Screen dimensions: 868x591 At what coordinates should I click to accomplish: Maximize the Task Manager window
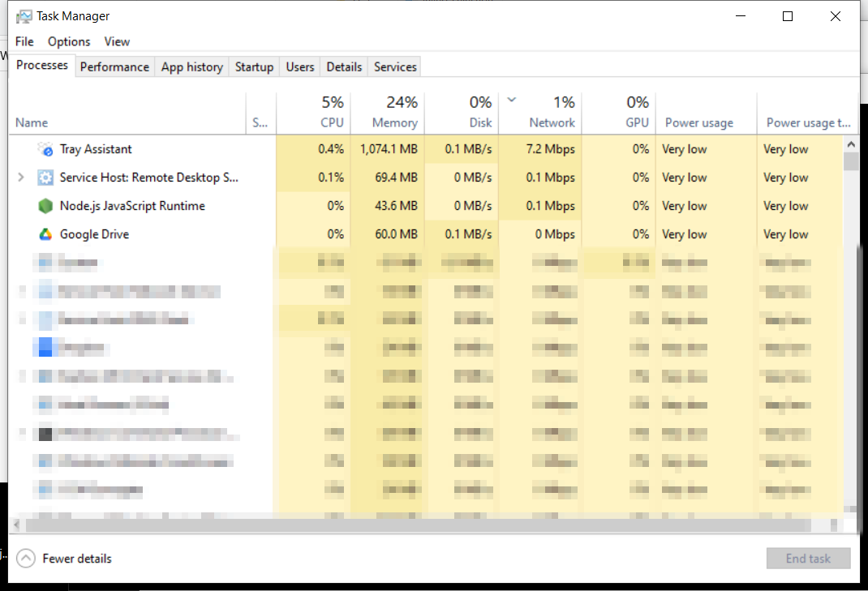[788, 16]
